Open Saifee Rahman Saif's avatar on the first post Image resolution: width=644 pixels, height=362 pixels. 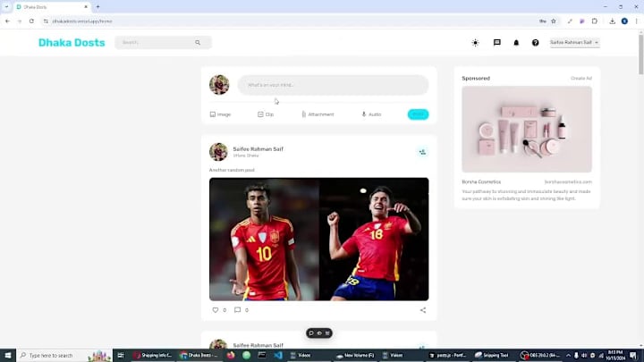[218, 152]
